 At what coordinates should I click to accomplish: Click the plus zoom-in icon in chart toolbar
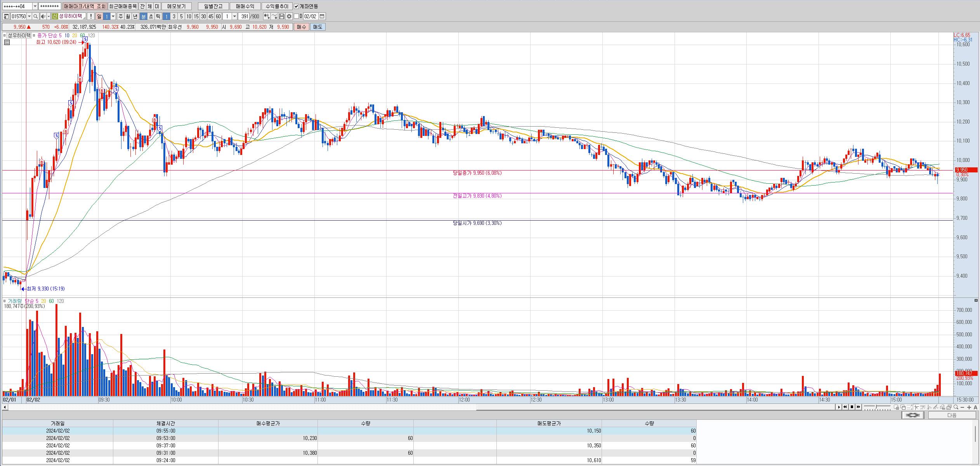(969, 407)
